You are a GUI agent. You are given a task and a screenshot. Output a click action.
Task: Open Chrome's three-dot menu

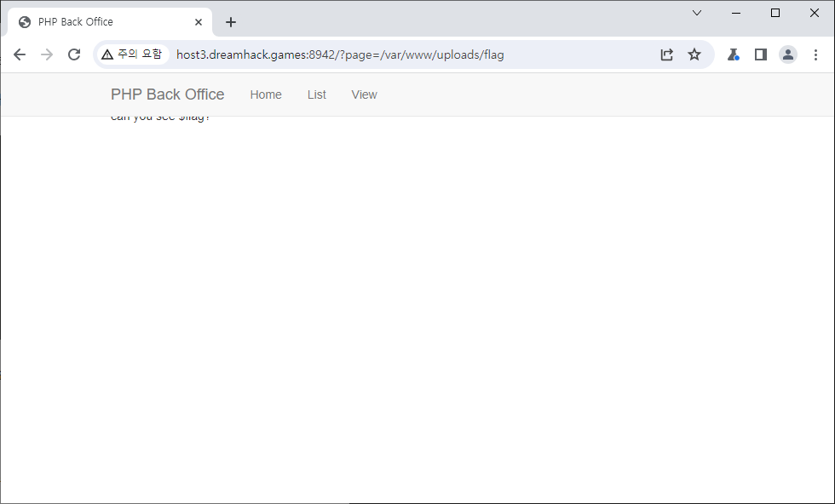point(815,54)
